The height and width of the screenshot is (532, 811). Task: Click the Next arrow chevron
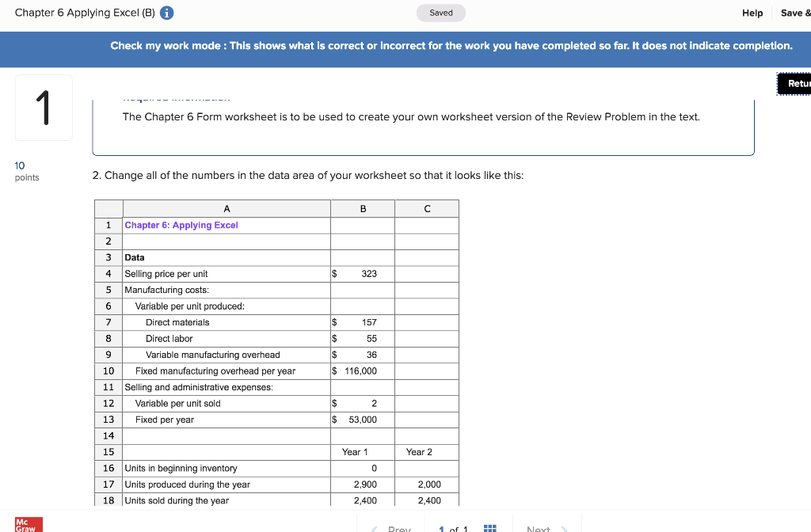(x=565, y=527)
